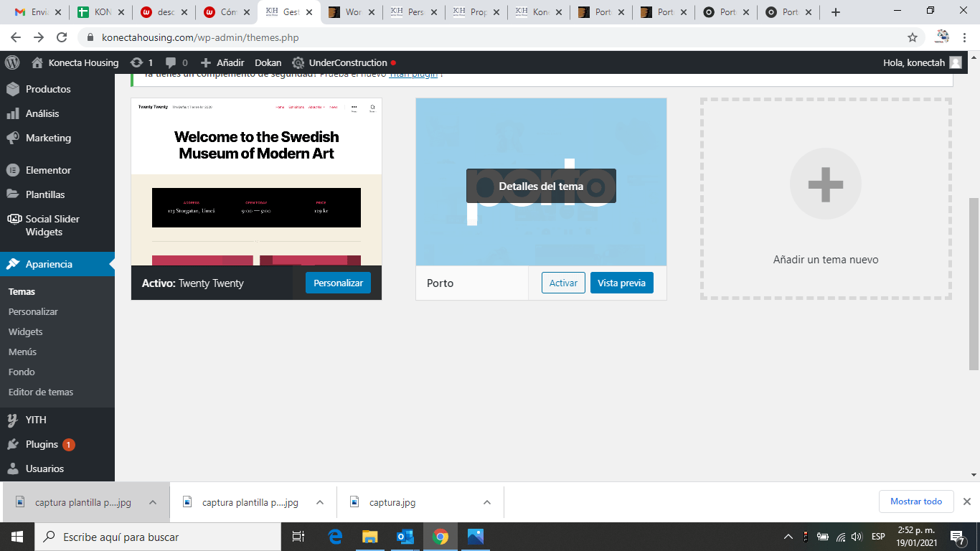This screenshot has width=980, height=551.
Task: Click Añadir un tema nuevo text
Action: [x=826, y=260]
